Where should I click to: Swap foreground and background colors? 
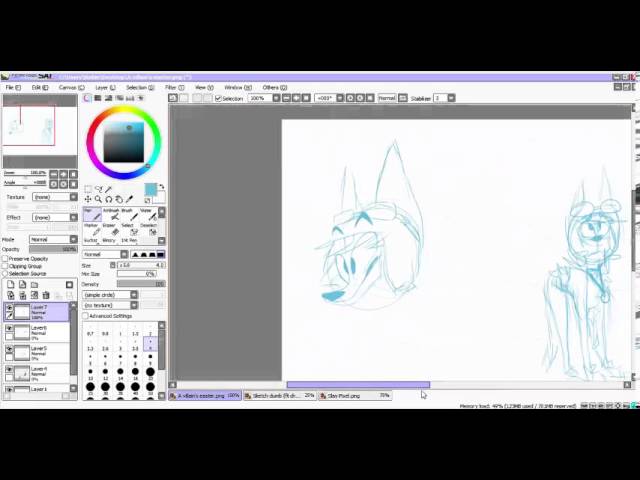pos(162,187)
